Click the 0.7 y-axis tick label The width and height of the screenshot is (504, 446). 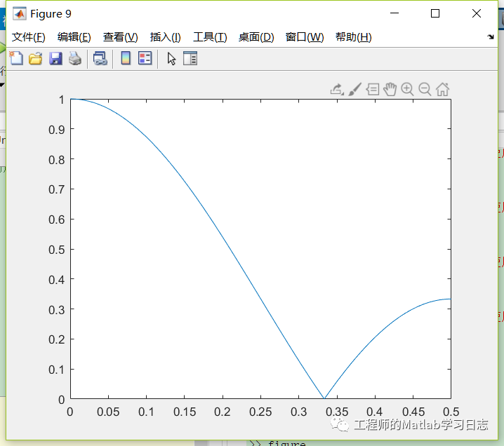pos(57,189)
